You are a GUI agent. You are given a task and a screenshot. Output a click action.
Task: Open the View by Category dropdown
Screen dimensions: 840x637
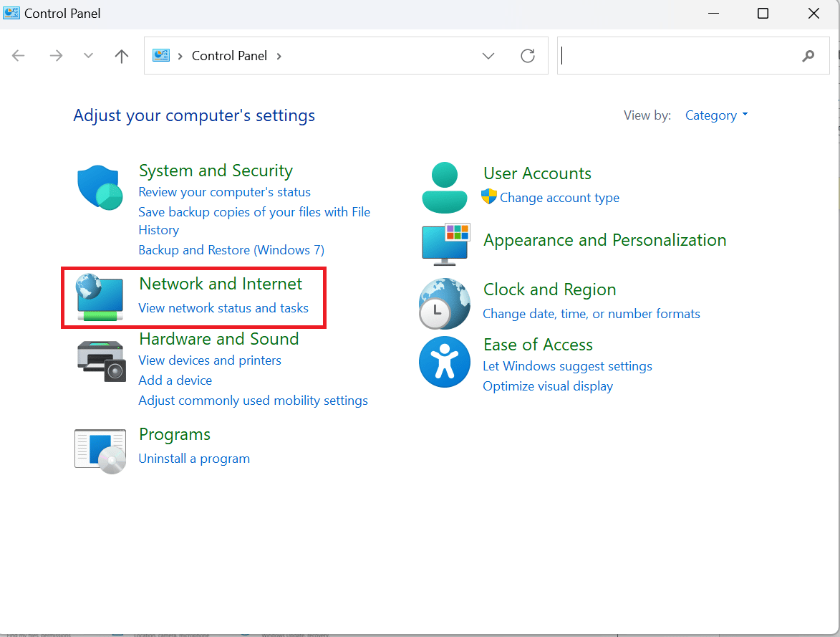(716, 115)
